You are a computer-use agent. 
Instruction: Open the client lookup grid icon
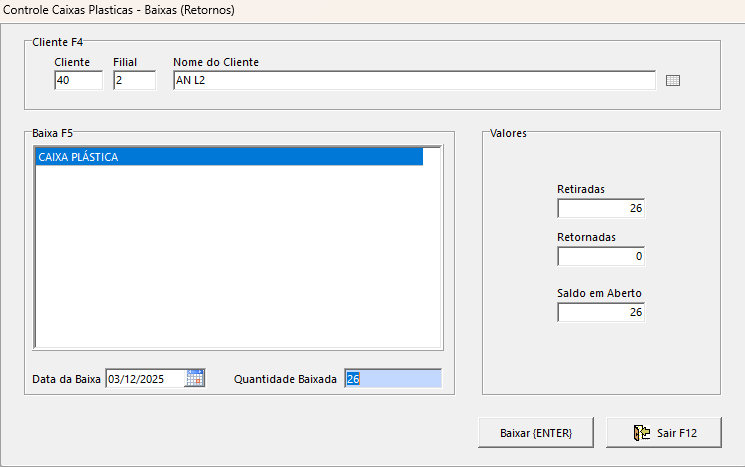click(672, 81)
